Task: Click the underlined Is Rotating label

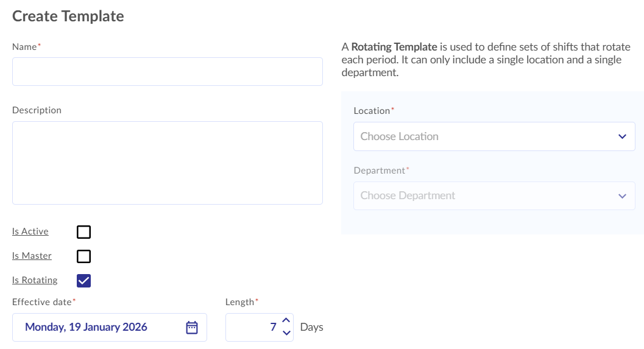Action: tap(35, 280)
